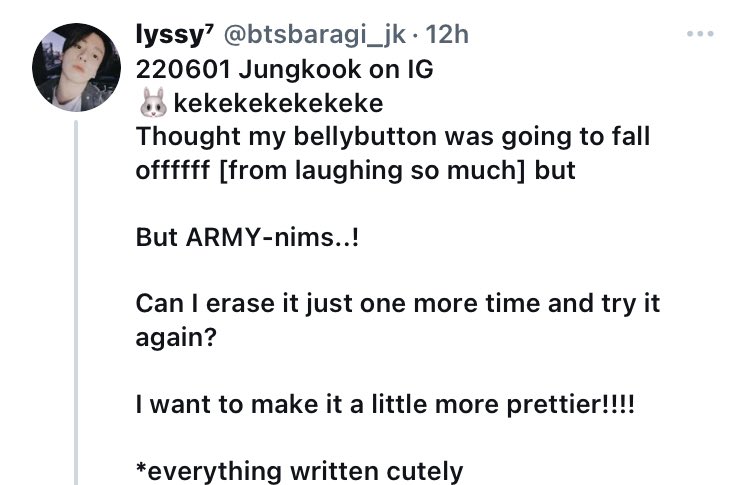
Task: Click the 'I want to make it' sentence
Action: point(385,404)
